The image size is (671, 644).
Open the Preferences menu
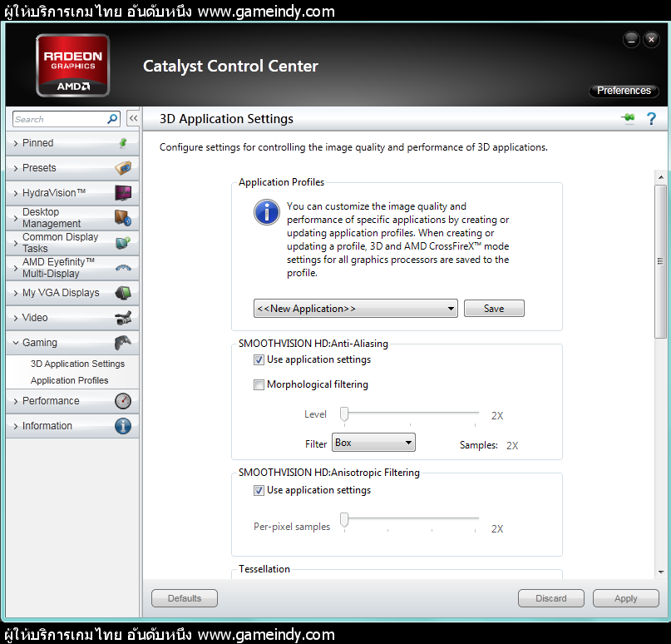pyautogui.click(x=624, y=91)
